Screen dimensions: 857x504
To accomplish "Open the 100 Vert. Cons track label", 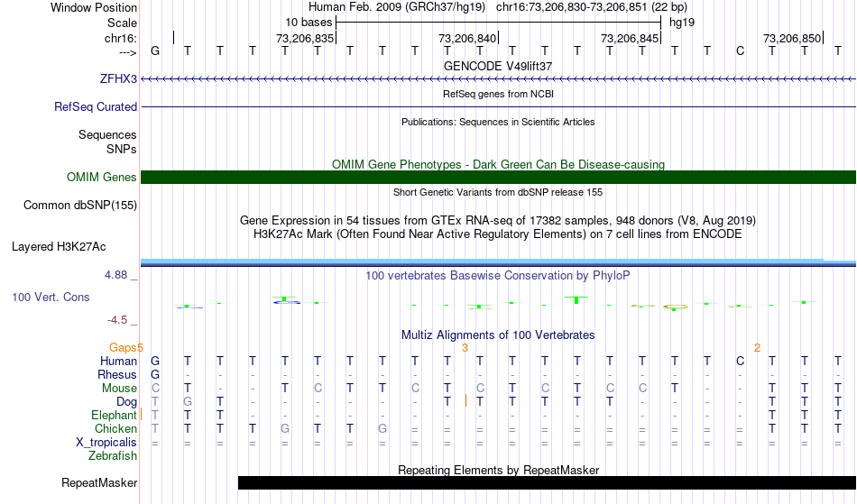I will pyautogui.click(x=51, y=297).
